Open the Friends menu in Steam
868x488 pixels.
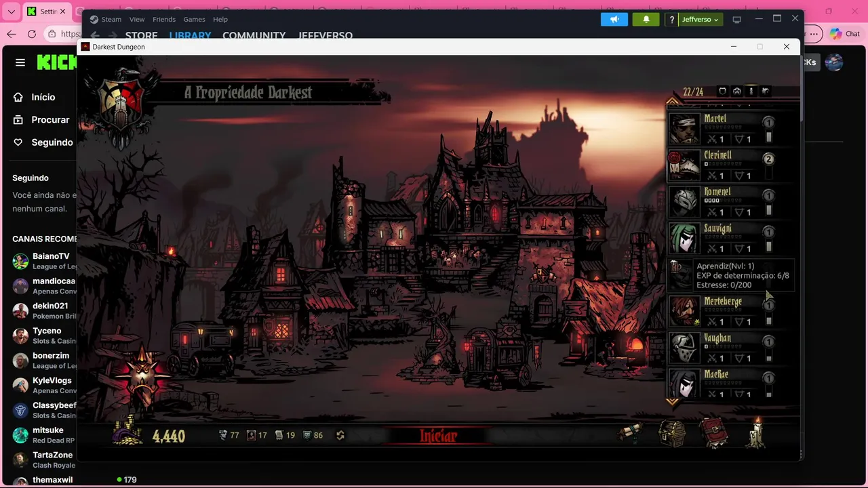pos(164,19)
